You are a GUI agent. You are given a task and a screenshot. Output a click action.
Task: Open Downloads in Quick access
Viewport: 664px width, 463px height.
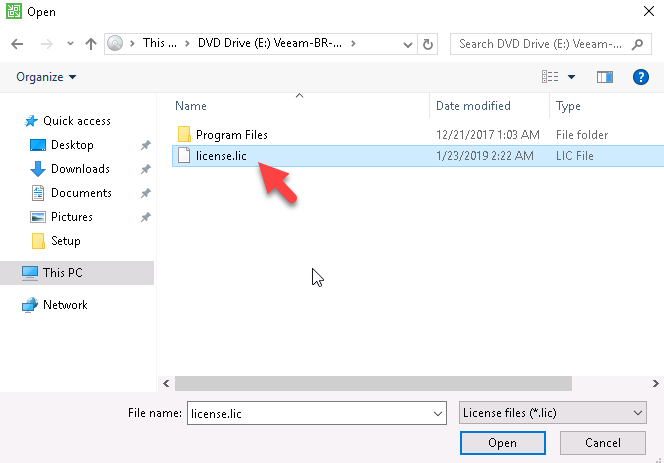pos(80,169)
